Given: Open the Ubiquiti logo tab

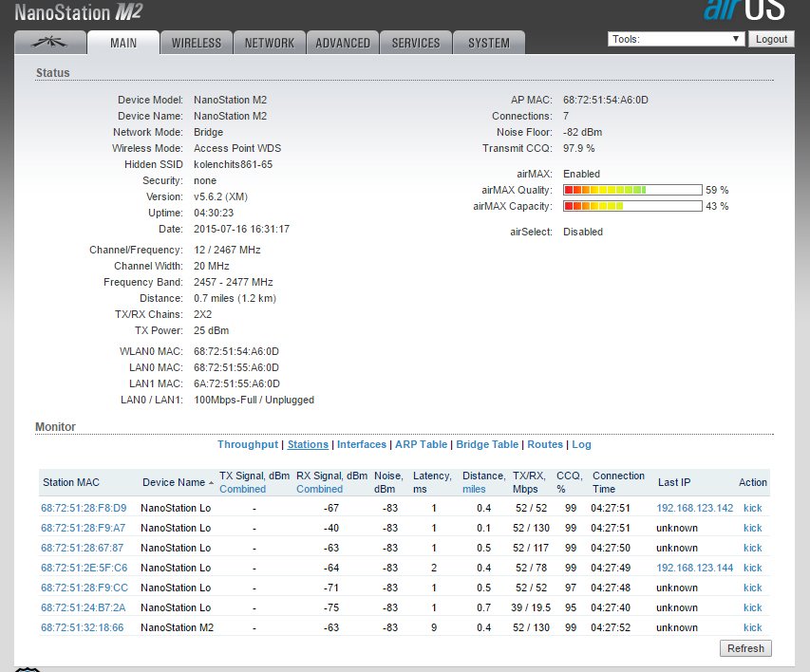Looking at the screenshot, I should (x=50, y=43).
